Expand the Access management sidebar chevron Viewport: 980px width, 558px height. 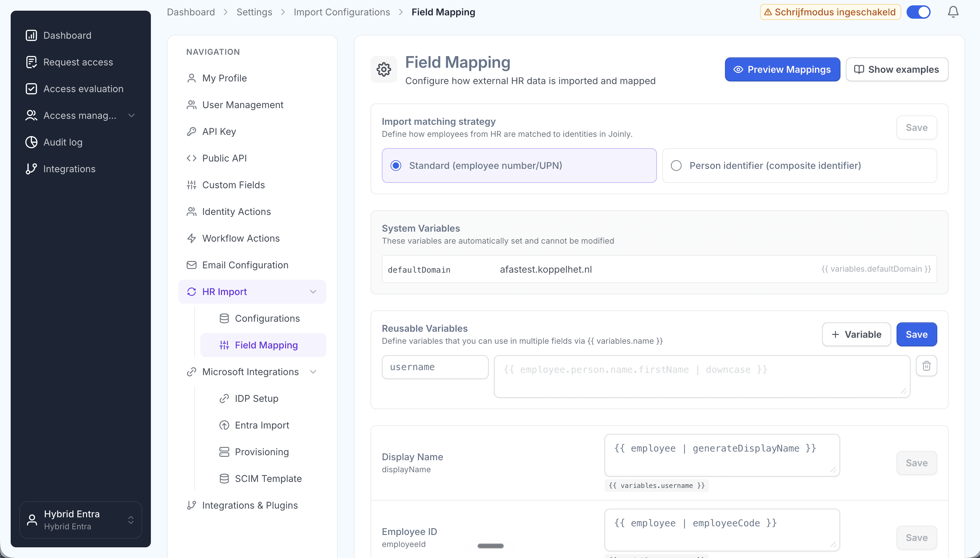click(x=132, y=115)
